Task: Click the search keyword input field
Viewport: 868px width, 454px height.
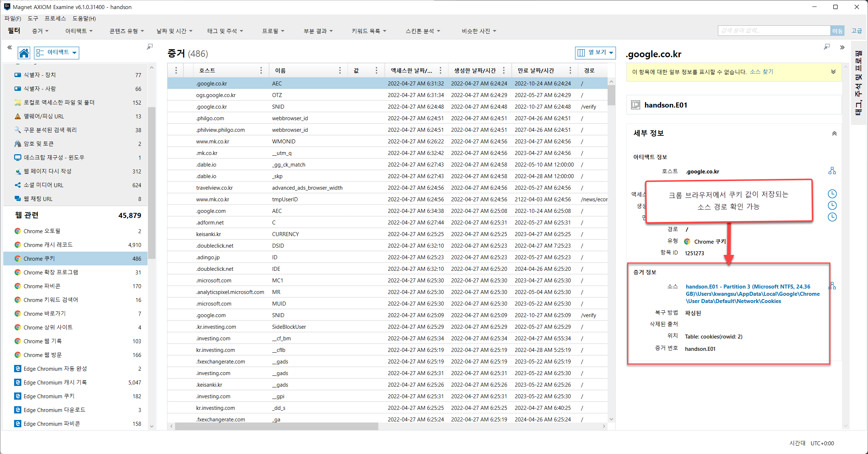Action: coord(774,31)
